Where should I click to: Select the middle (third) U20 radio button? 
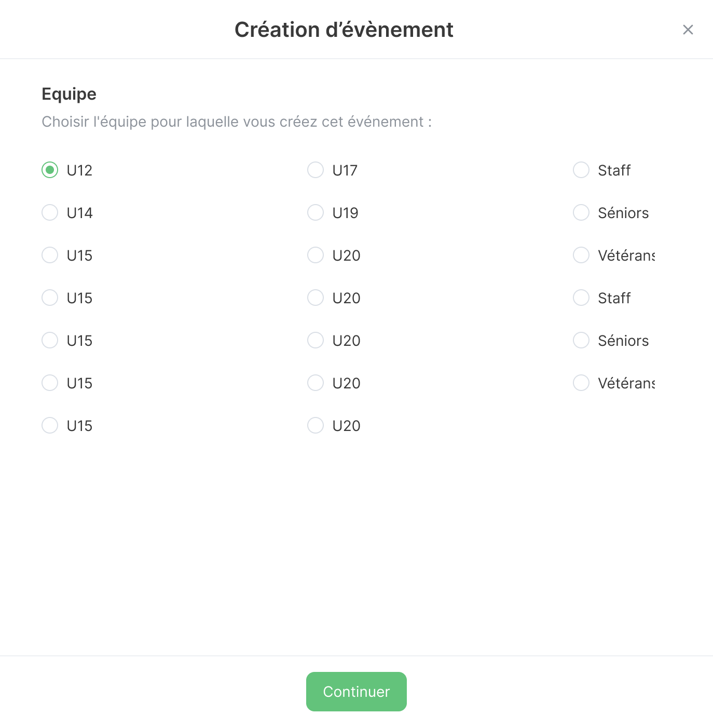tap(316, 341)
